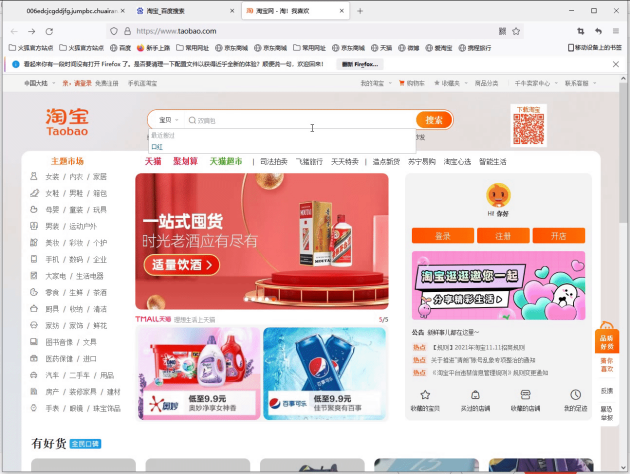Image resolution: width=630 pixels, height=475 pixels.
Task: Expand the 千牛卖家中心 dropdown
Action: [536, 83]
